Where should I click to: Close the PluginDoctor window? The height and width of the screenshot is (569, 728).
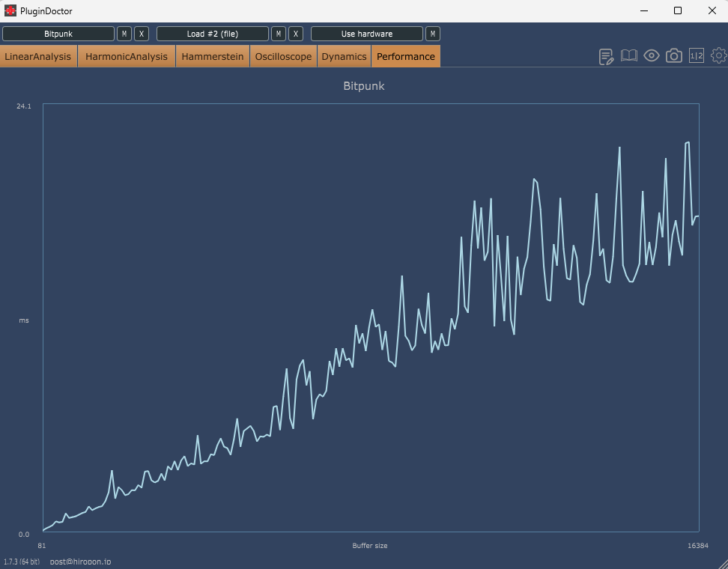[x=712, y=10]
